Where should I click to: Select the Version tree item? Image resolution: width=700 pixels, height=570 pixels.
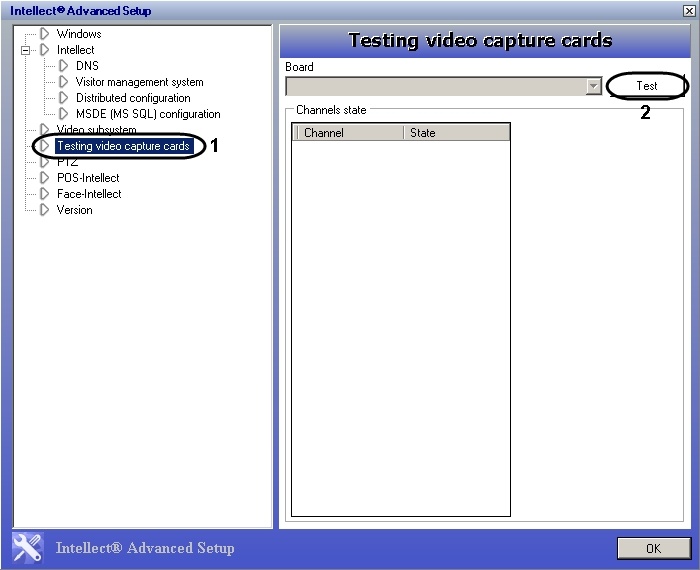pos(75,210)
